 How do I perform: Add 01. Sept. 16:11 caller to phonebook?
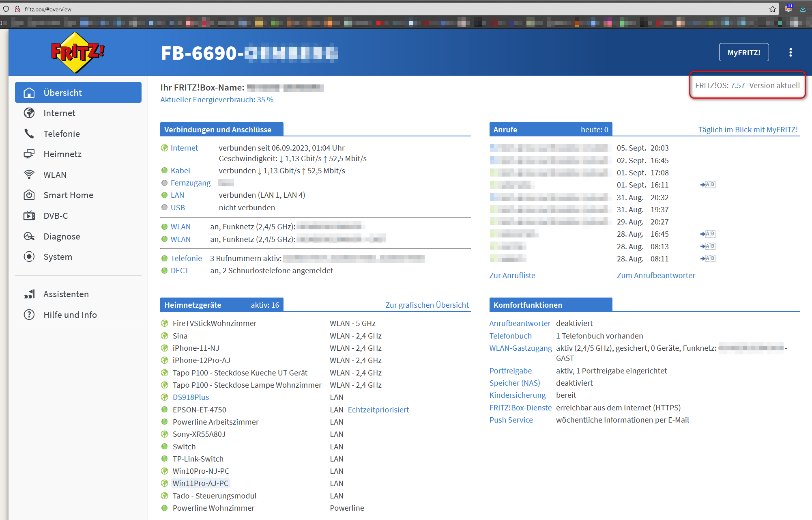pyautogui.click(x=707, y=185)
